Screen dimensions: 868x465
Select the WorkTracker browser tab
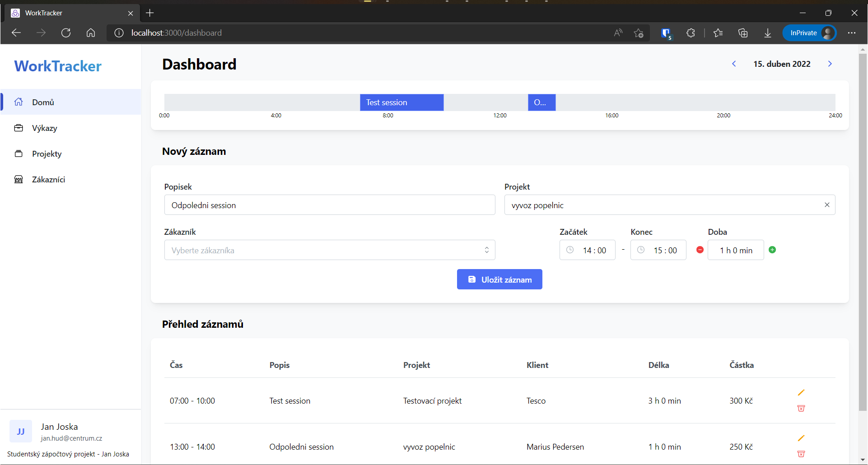[72, 13]
